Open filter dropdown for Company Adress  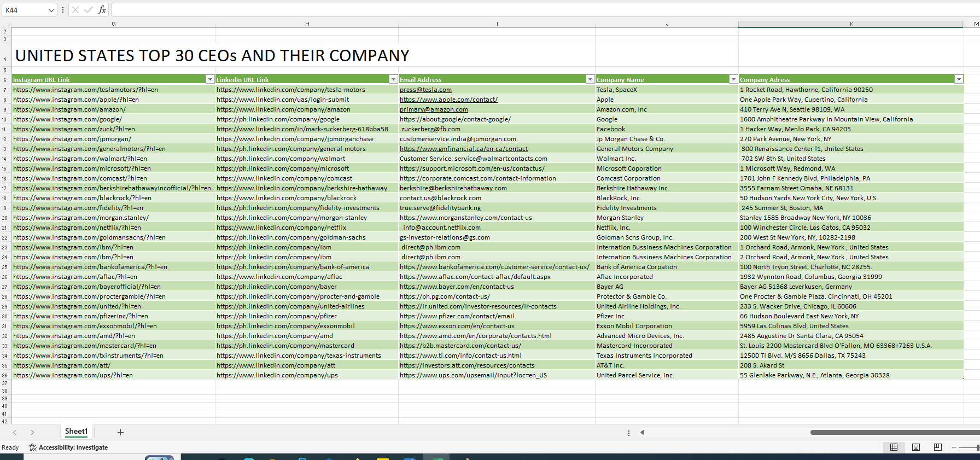click(958, 79)
